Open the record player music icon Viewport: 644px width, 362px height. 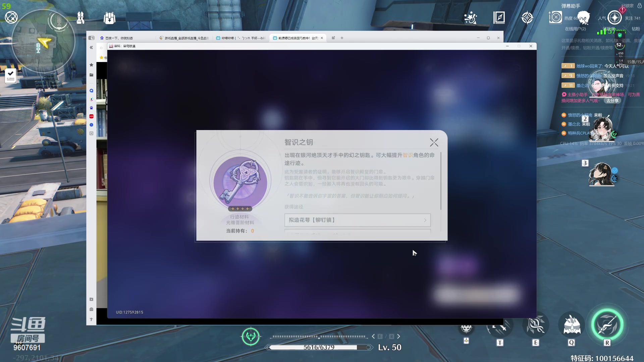555,17
